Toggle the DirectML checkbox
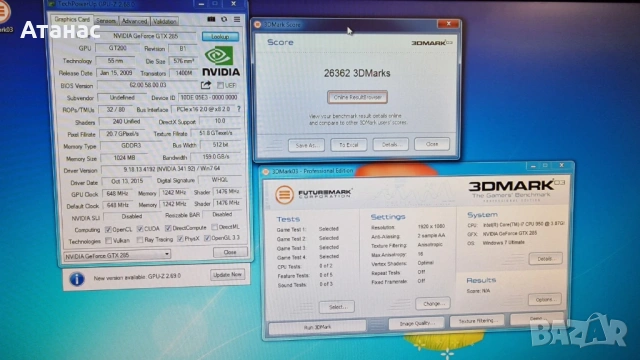 tap(215, 227)
